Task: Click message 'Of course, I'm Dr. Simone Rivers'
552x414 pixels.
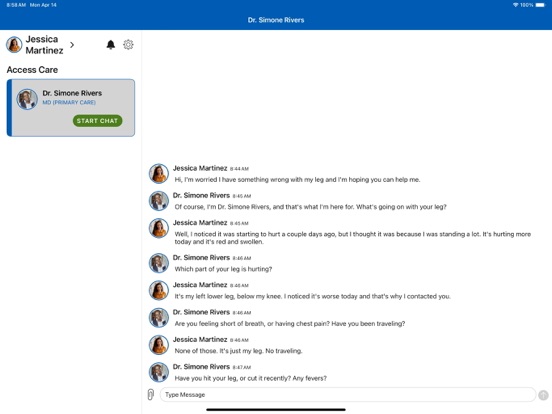Action: (x=310, y=207)
